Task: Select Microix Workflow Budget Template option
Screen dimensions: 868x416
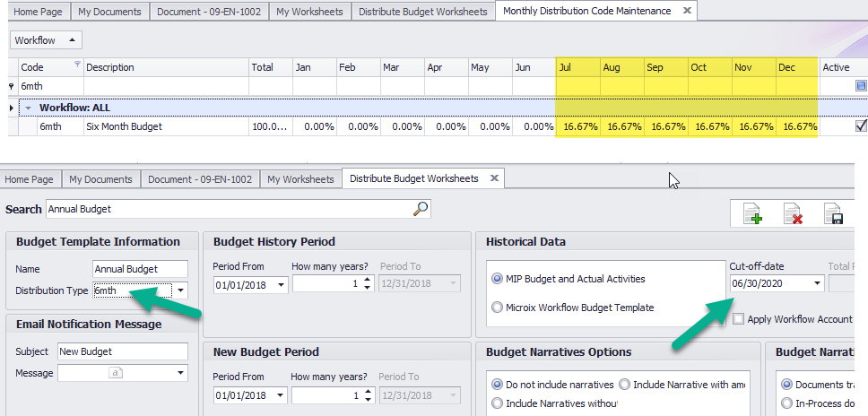Action: [x=498, y=308]
